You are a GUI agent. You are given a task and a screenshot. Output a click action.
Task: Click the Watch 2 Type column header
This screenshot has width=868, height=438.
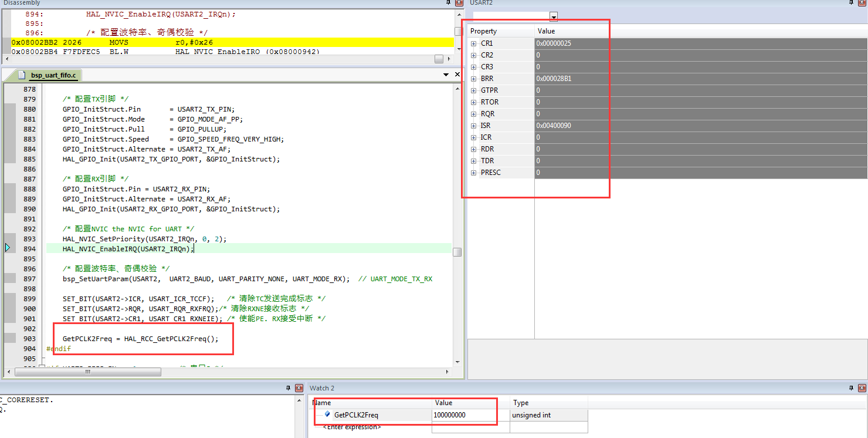pos(548,403)
